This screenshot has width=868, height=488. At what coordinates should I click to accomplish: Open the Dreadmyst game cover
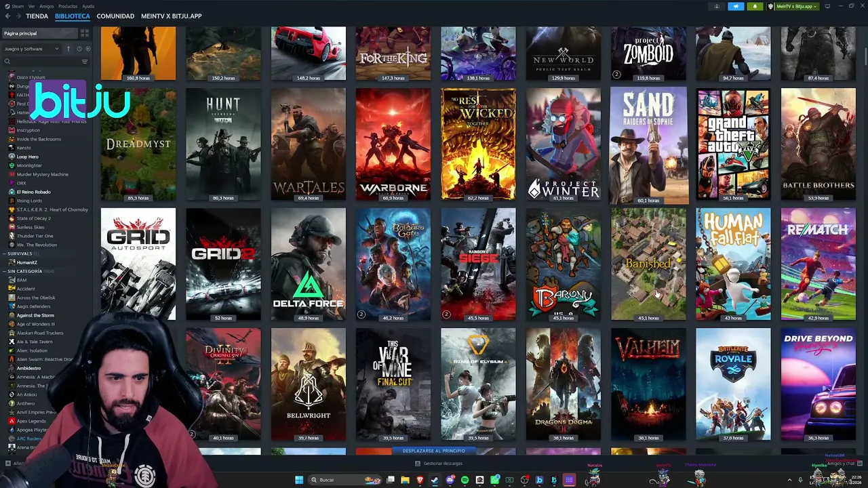point(138,144)
